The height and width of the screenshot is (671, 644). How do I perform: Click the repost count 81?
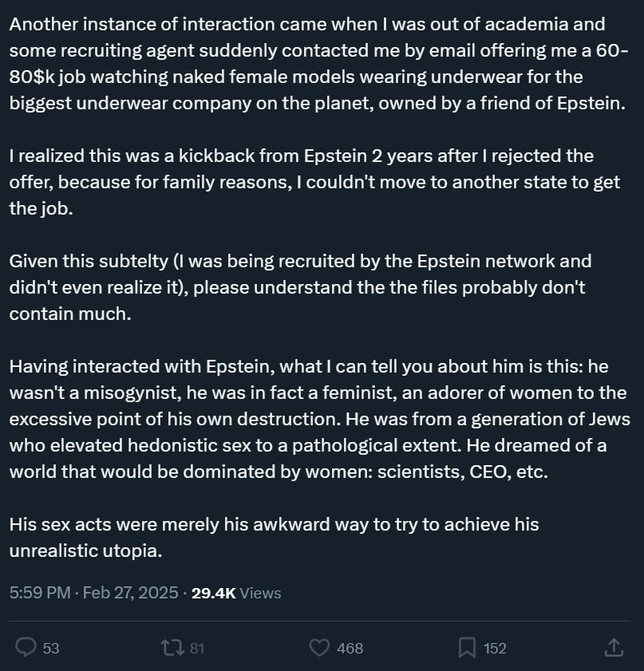click(197, 649)
